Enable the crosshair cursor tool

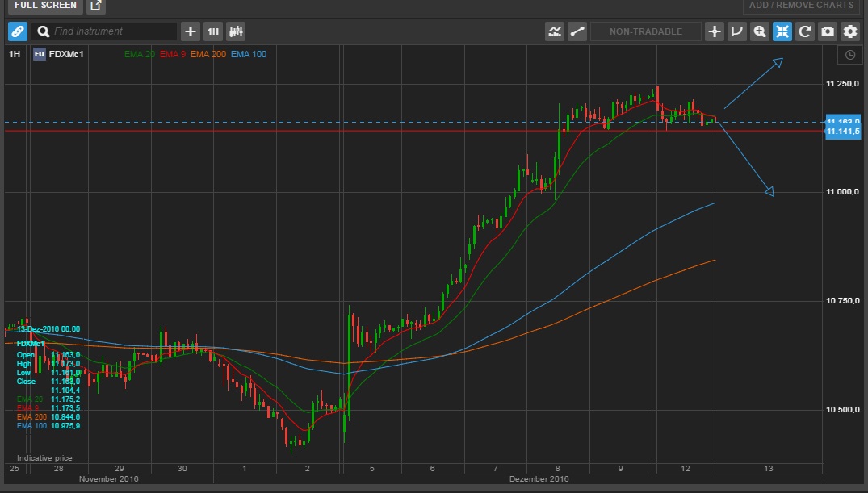[715, 31]
